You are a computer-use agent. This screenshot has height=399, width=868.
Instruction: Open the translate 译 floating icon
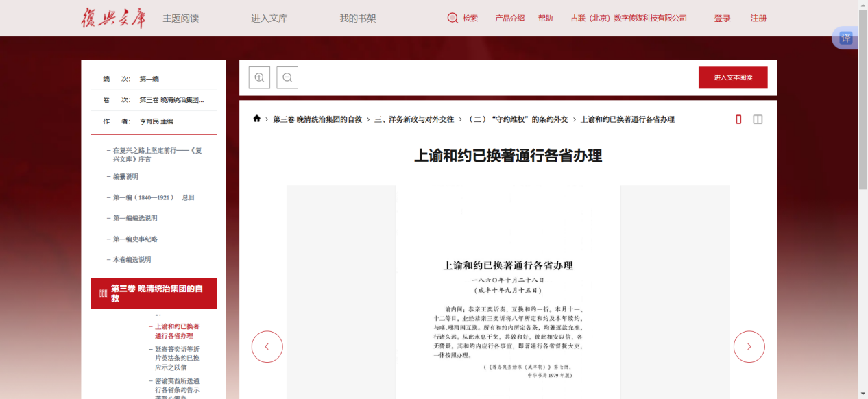click(x=846, y=38)
